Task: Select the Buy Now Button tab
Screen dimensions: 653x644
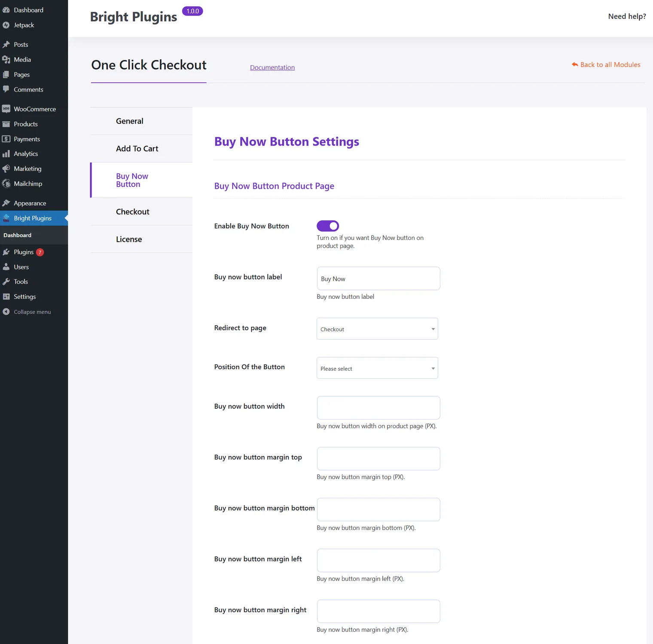Action: (x=141, y=180)
